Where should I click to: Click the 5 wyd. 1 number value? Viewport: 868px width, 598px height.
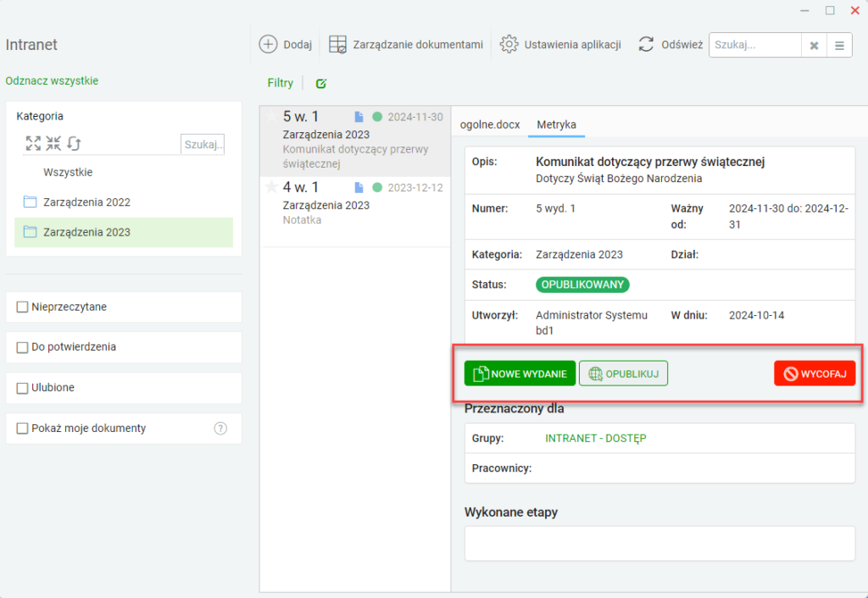(555, 208)
